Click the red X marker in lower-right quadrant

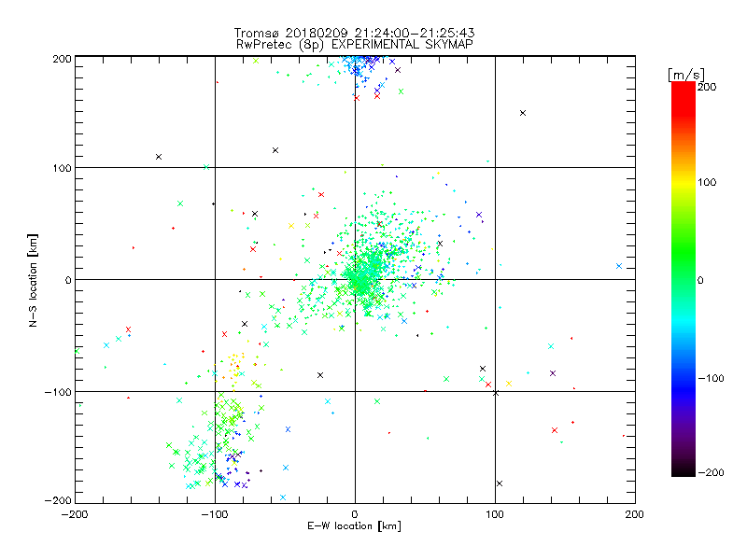coord(554,430)
